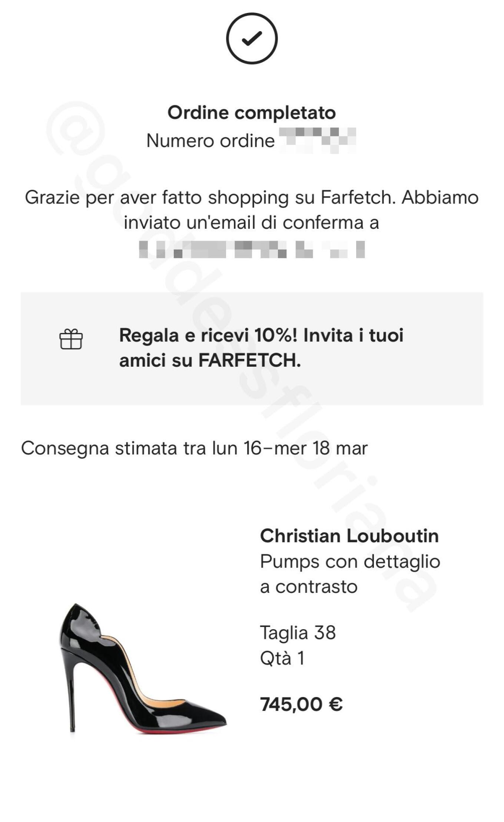The image size is (504, 822).
Task: Click the "Qtà 1" quantity text
Action: 282,658
